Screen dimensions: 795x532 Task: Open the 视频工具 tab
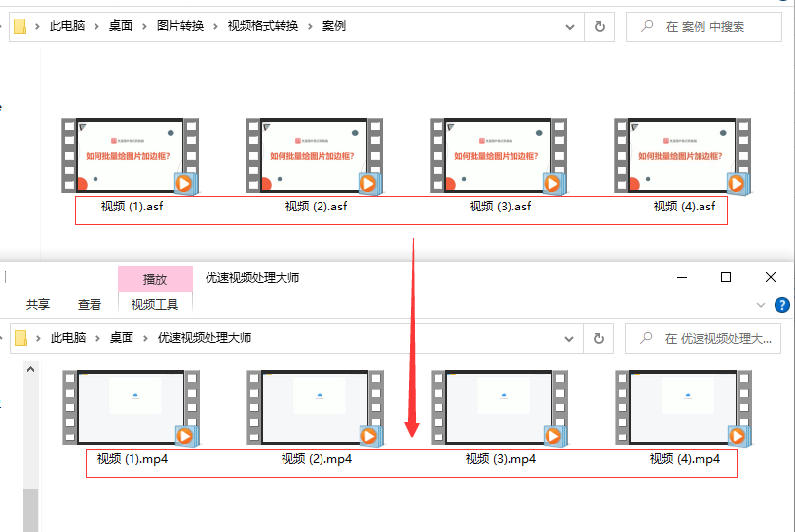tap(155, 305)
